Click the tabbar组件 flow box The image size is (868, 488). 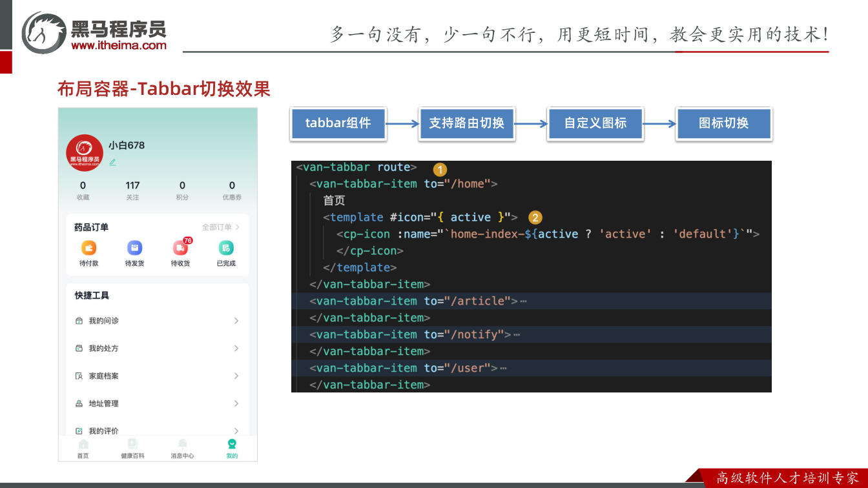tap(338, 123)
